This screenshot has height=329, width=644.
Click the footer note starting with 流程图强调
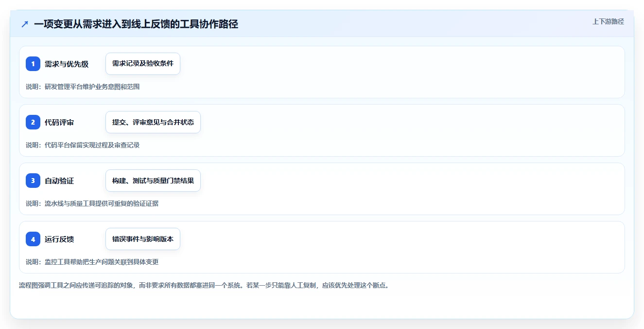(204, 285)
